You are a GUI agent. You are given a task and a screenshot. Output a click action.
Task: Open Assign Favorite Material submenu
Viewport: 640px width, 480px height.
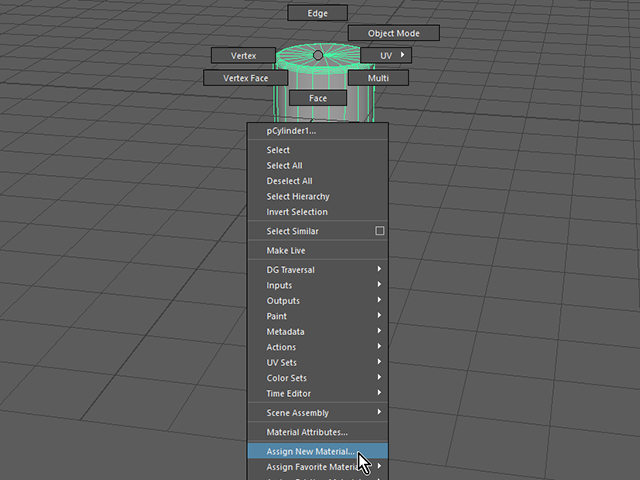click(318, 467)
